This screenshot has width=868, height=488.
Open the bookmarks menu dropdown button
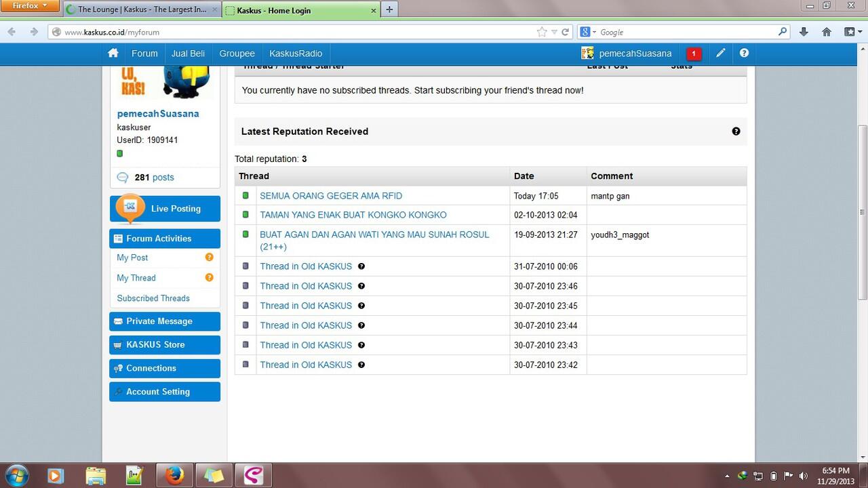[852, 32]
